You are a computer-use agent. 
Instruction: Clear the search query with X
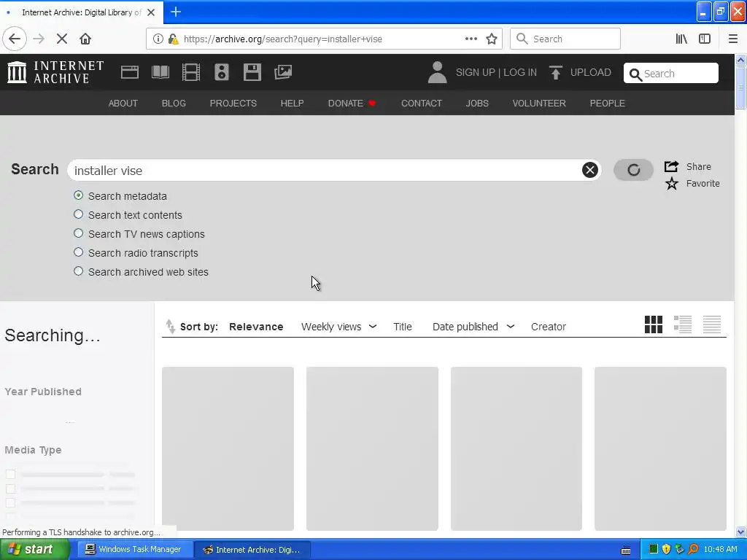(x=589, y=170)
